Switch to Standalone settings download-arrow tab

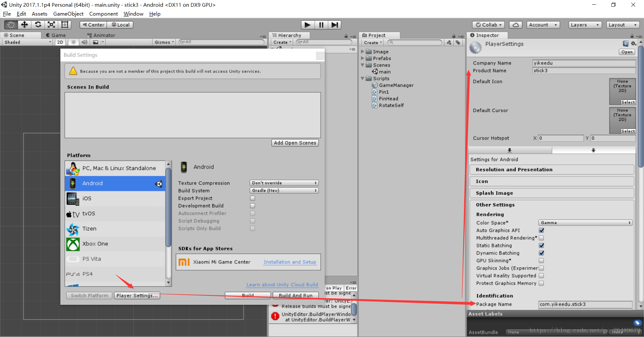pos(509,150)
